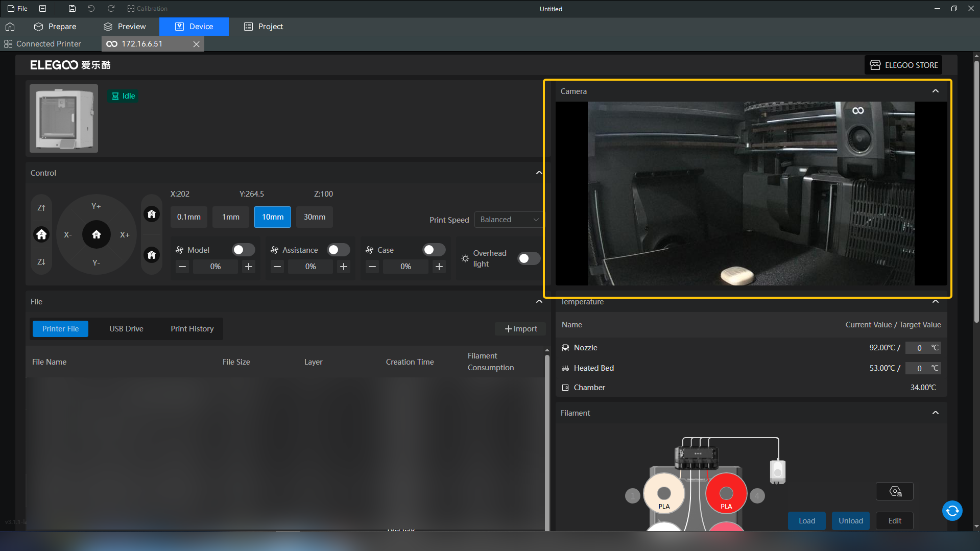Open the ELEGOO STORE link
The width and height of the screenshot is (980, 551).
[x=903, y=65]
